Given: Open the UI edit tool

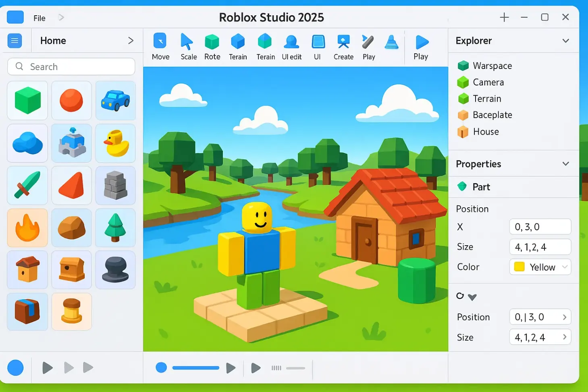Looking at the screenshot, I should 291,47.
